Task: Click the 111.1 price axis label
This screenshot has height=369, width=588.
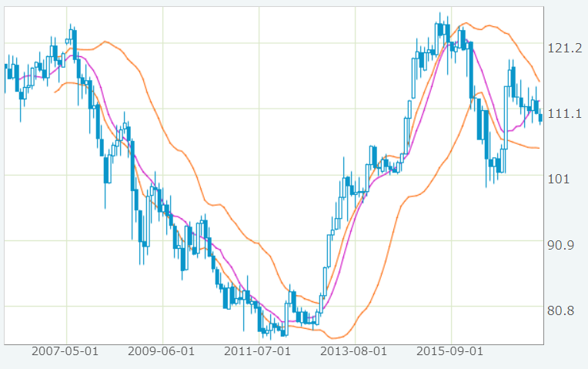Action: (x=565, y=113)
